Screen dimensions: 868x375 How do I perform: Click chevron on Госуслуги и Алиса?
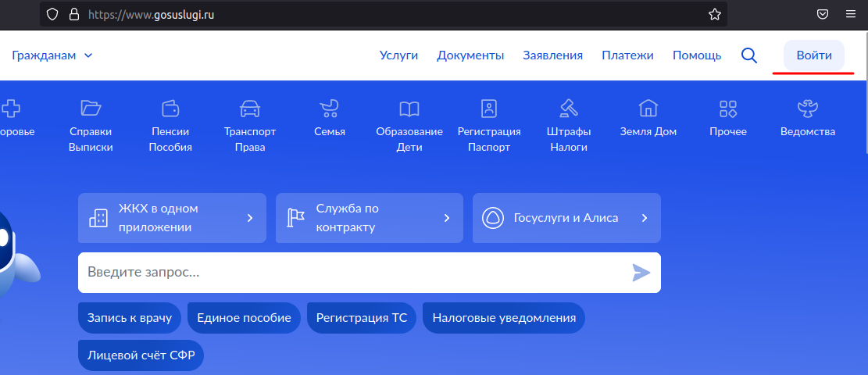click(x=645, y=218)
